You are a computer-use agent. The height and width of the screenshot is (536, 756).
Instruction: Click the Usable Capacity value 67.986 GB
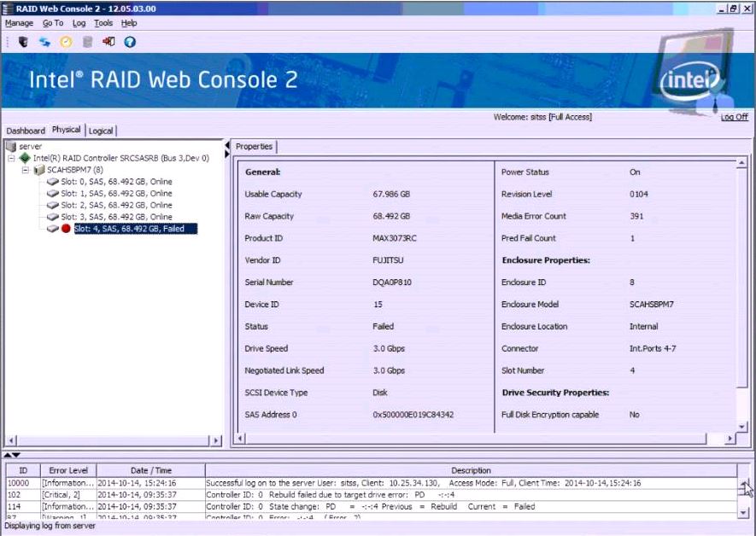pos(391,194)
